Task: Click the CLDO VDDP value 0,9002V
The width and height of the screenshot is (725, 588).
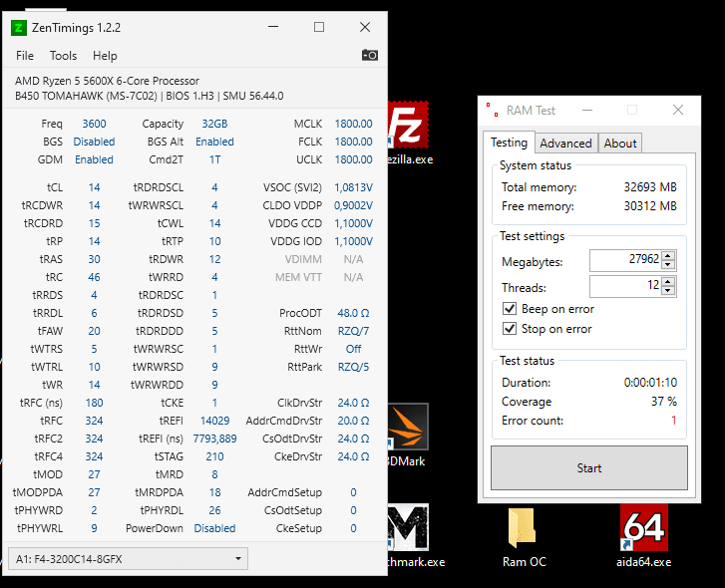Action: pyautogui.click(x=353, y=205)
